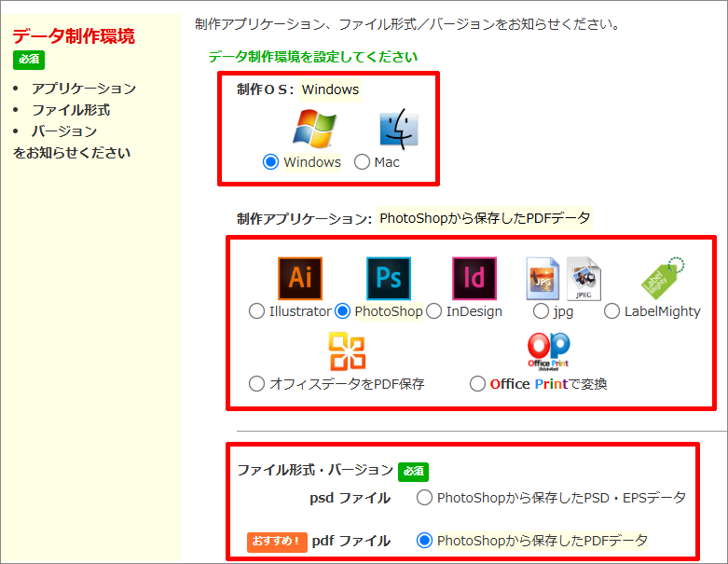Screen dimensions: 728x564
Task: Click the 制作アプリケーション value field
Action: (x=485, y=218)
